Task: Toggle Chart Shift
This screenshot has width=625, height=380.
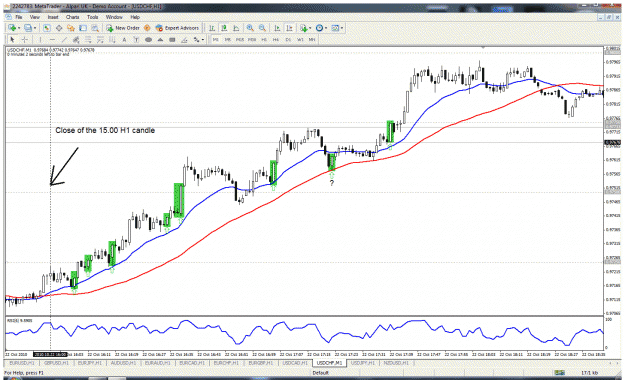Action: tap(289, 28)
